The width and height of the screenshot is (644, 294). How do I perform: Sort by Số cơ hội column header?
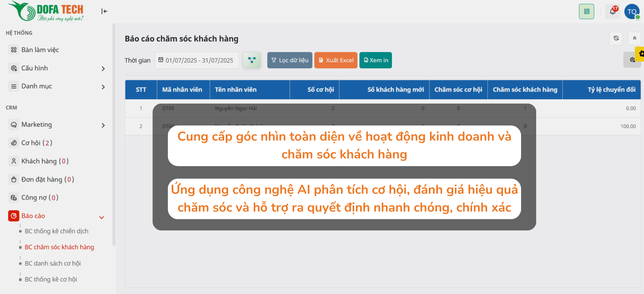coord(314,90)
